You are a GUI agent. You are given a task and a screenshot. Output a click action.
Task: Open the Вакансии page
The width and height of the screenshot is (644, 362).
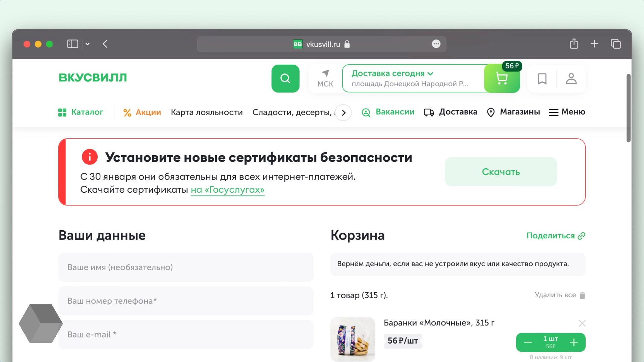click(388, 112)
